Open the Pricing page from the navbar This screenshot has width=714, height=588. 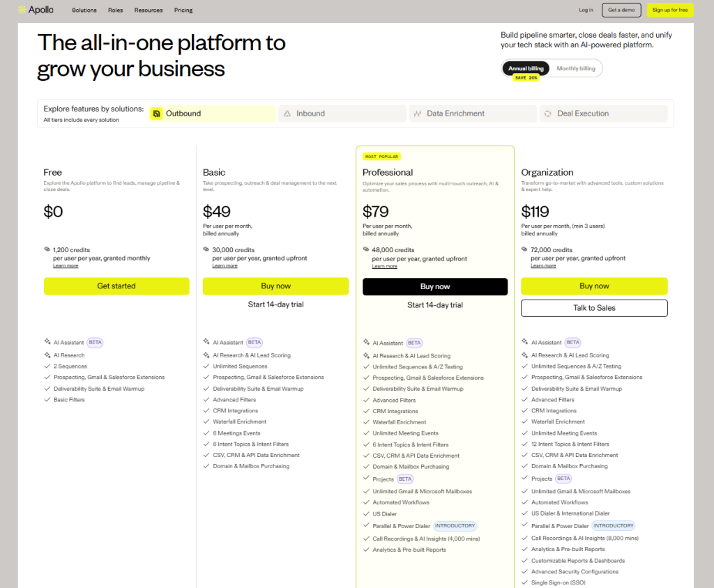pos(183,10)
